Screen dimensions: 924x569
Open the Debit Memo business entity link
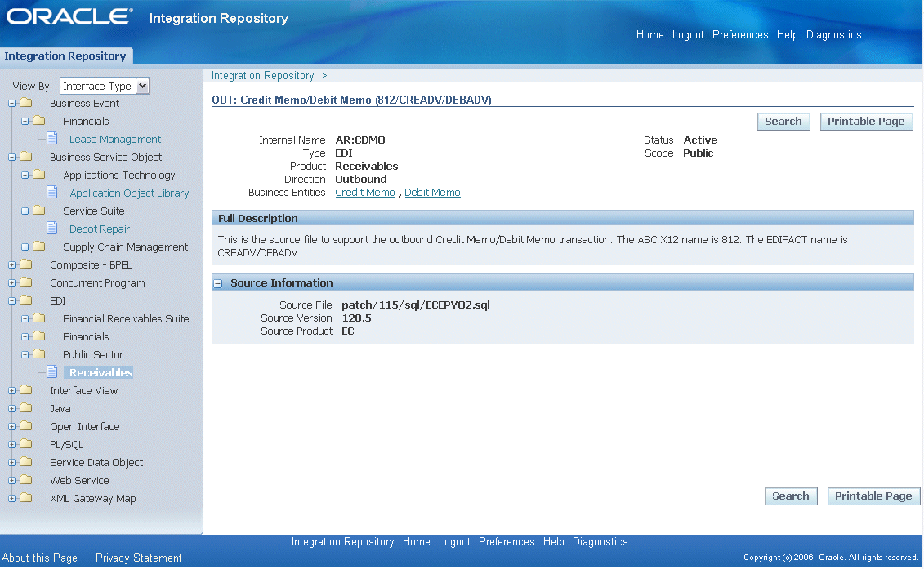click(x=432, y=193)
